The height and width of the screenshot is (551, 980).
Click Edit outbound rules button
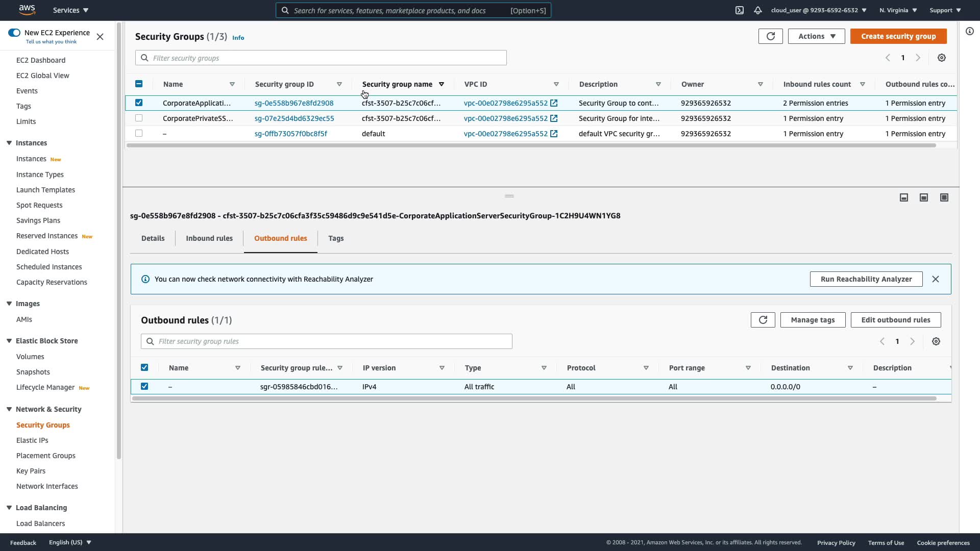point(895,320)
